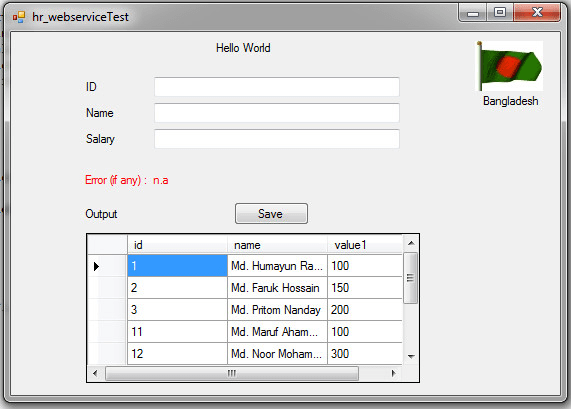Focus the Name text field
Image resolution: width=571 pixels, height=409 pixels.
tap(277, 113)
